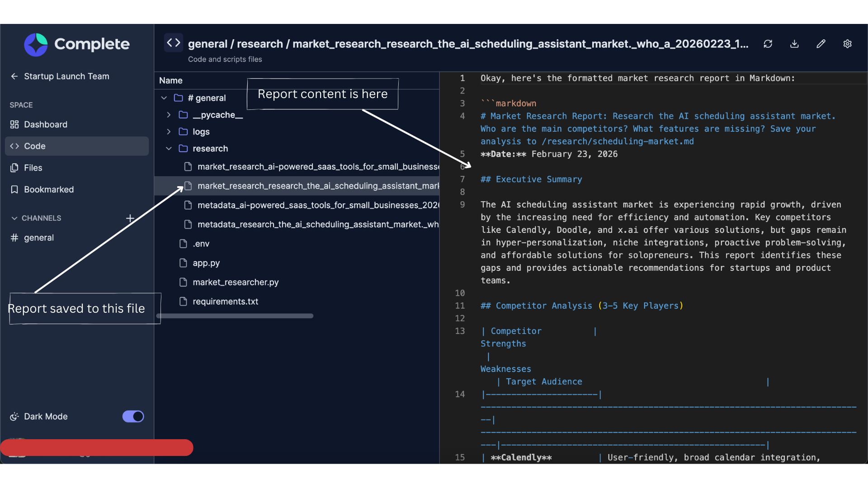Expand the logs folder

click(169, 131)
